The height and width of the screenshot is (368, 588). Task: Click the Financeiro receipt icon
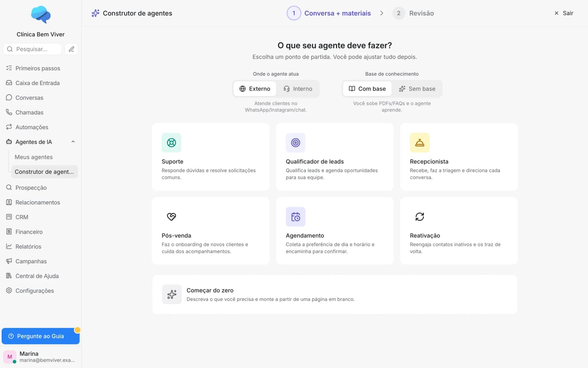[x=9, y=232]
